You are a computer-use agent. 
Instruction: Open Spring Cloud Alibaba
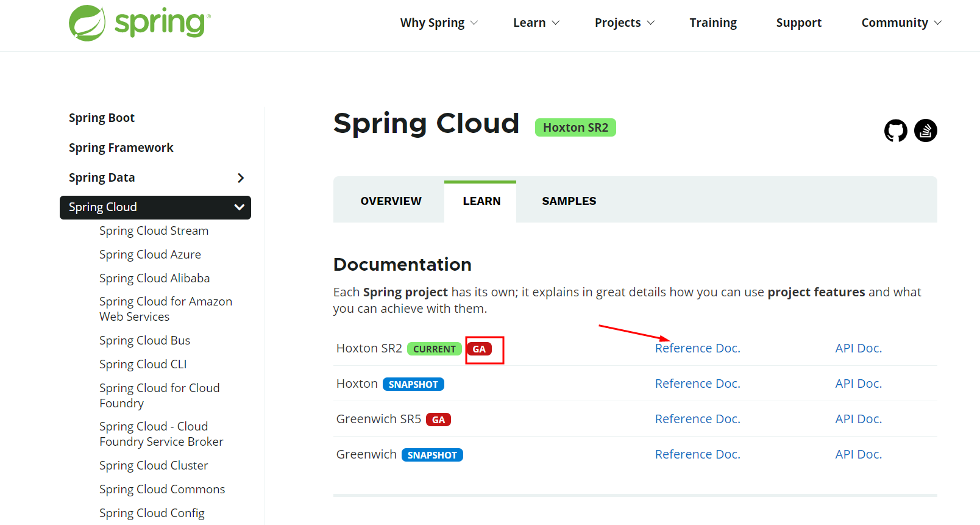point(155,278)
